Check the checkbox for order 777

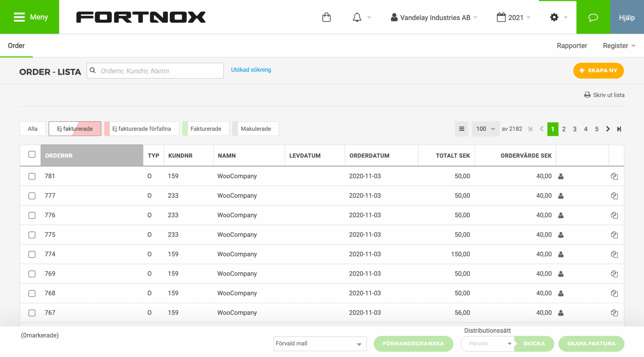point(32,195)
